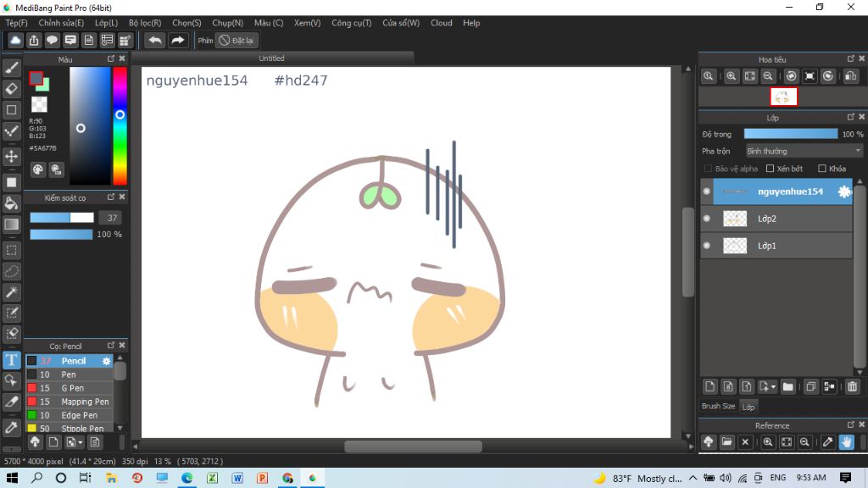
Task: Open the cloud icon in top toolbar
Action: 15,41
